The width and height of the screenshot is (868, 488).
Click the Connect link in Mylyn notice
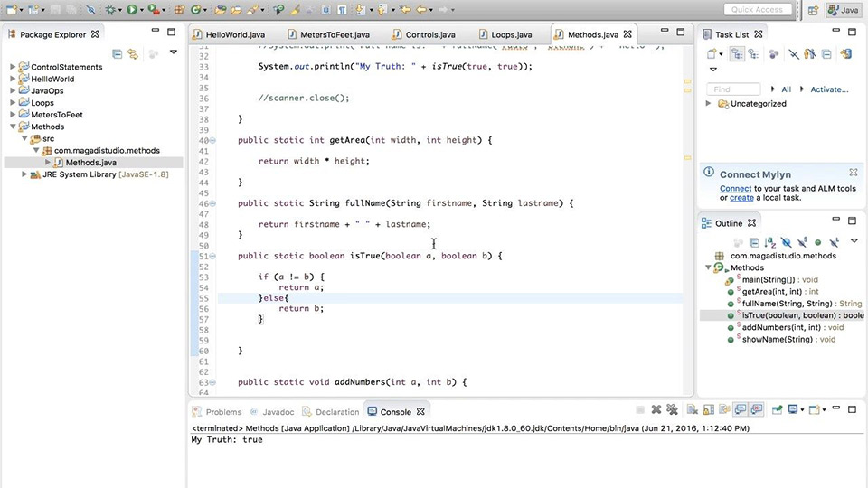[x=735, y=188]
